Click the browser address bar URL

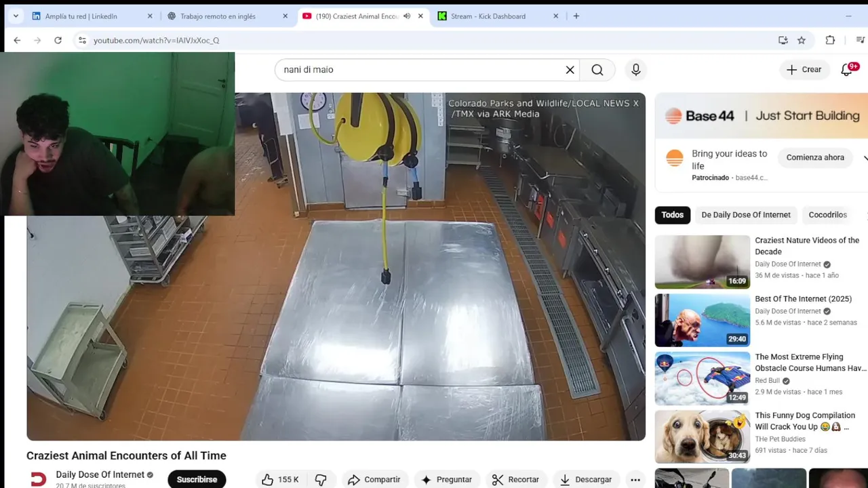coord(156,41)
